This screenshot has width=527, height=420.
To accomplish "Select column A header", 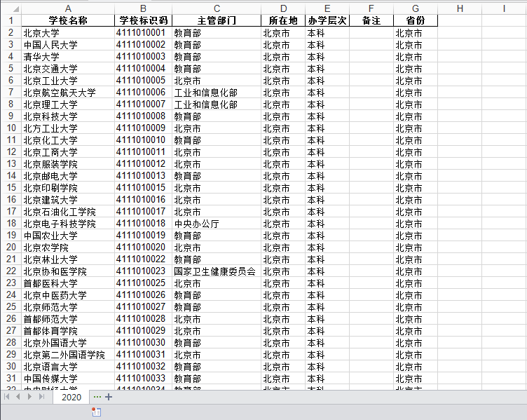I will 68,8.
